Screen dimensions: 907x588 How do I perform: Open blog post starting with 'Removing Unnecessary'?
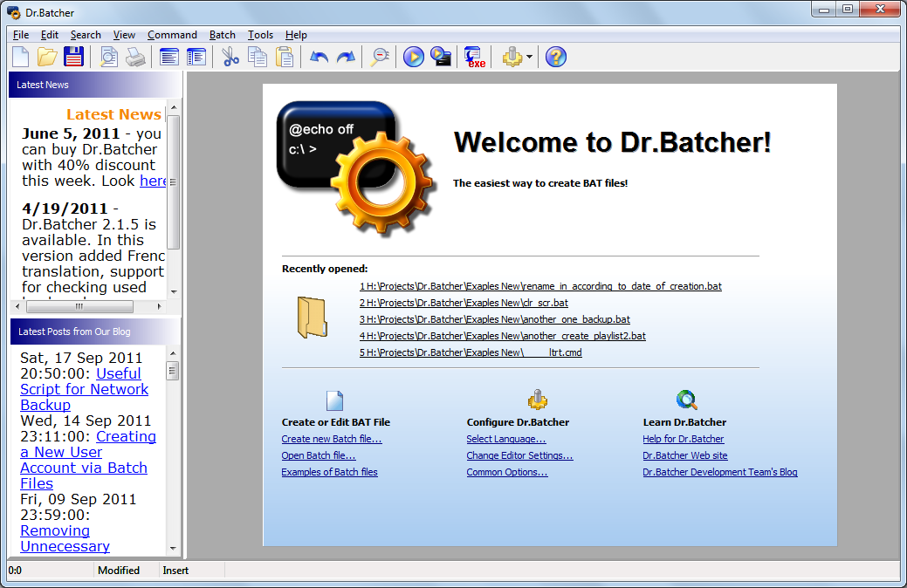click(x=65, y=538)
